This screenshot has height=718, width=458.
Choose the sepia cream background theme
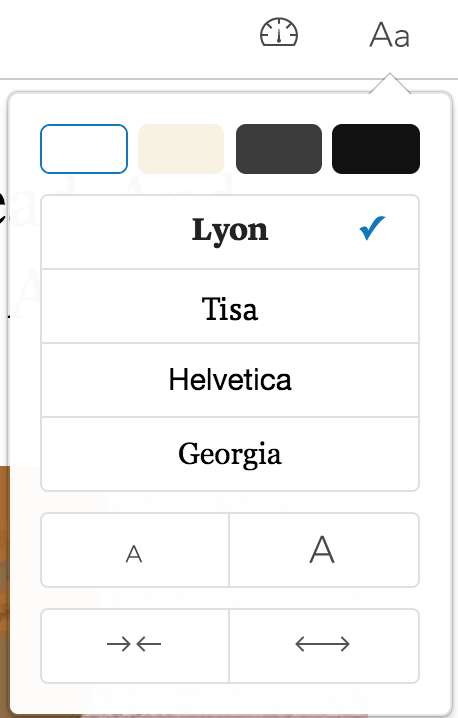[x=181, y=149]
